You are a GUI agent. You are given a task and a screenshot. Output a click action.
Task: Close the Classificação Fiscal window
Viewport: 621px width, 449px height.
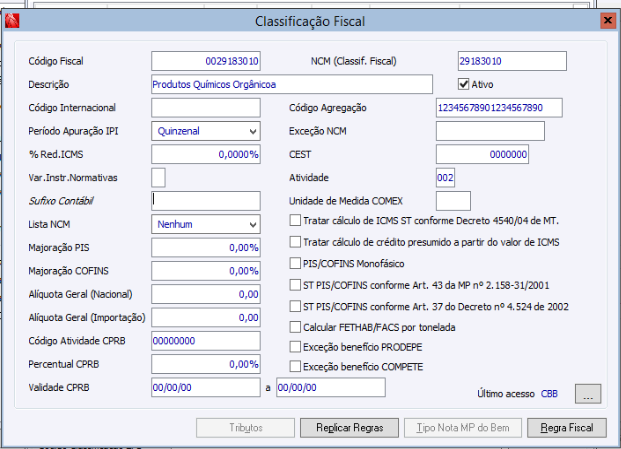pyautogui.click(x=606, y=20)
